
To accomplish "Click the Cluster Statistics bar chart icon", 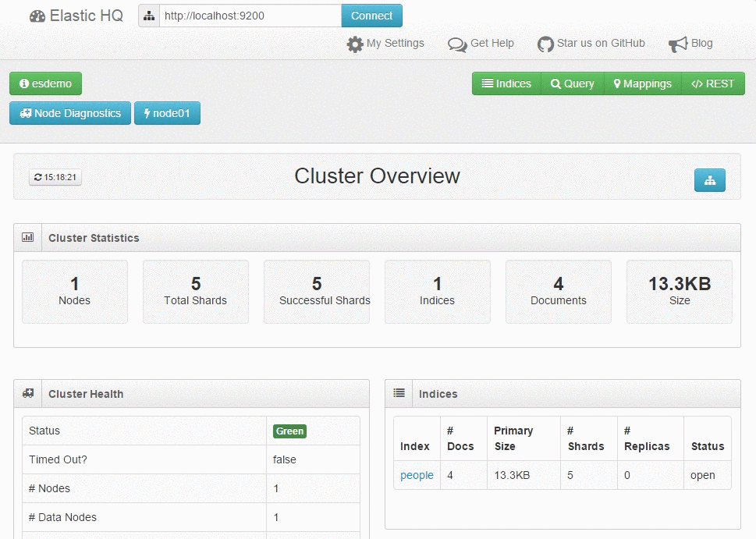I will [x=28, y=238].
